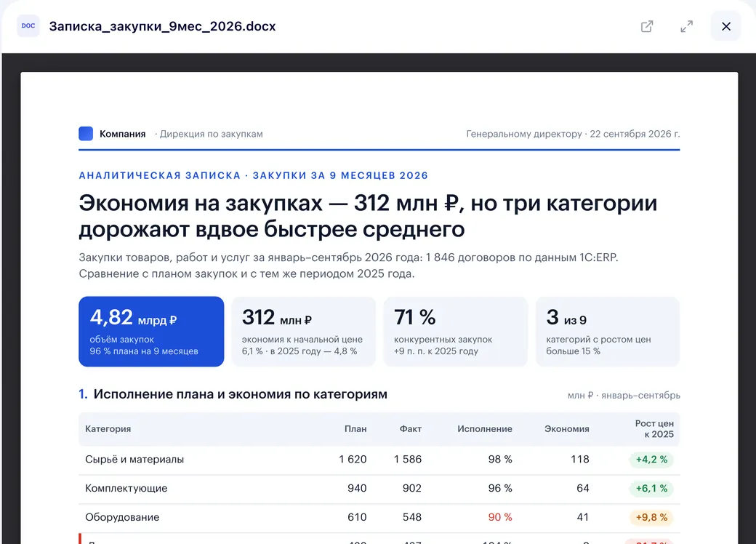Click economy value '118'

pos(580,459)
